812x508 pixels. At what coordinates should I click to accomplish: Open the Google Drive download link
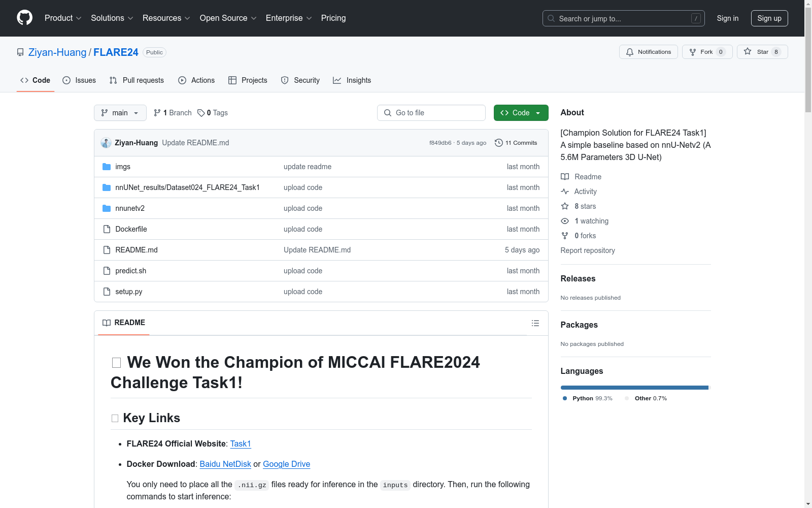click(x=286, y=464)
